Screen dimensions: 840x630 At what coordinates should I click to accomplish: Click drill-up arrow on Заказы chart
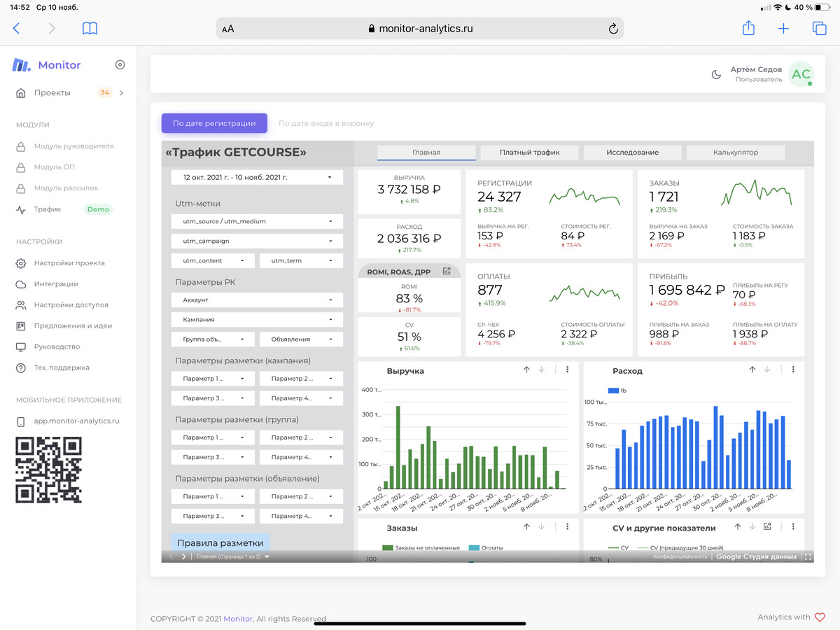526,526
